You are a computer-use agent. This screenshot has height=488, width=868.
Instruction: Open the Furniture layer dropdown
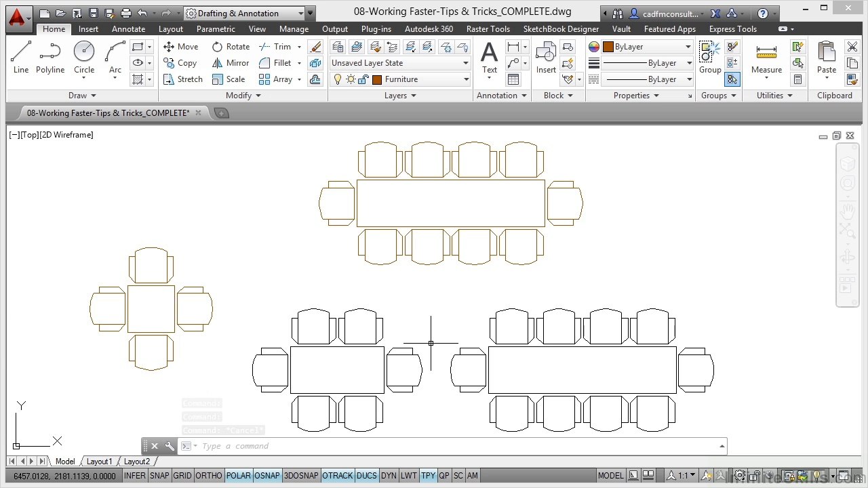[x=400, y=79]
